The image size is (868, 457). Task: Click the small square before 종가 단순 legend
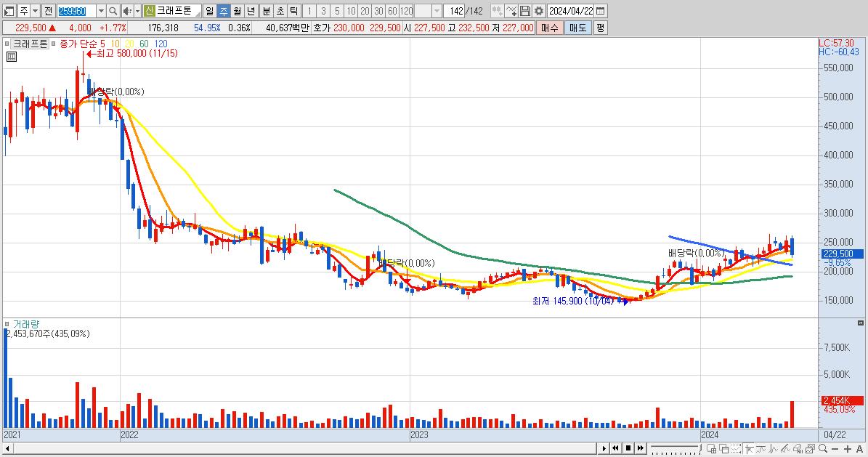pyautogui.click(x=54, y=43)
